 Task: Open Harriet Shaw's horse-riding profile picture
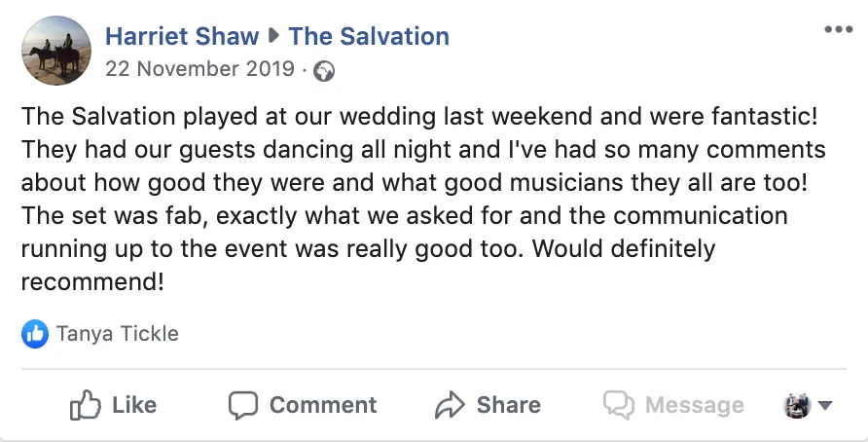click(56, 51)
